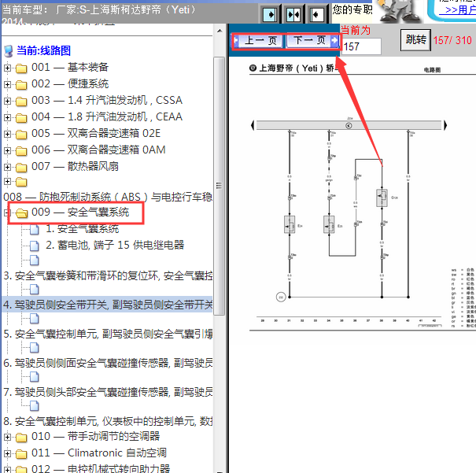476x473 pixels.
Task: Click the tree panel scroll-up arrow
Action: coord(220,31)
